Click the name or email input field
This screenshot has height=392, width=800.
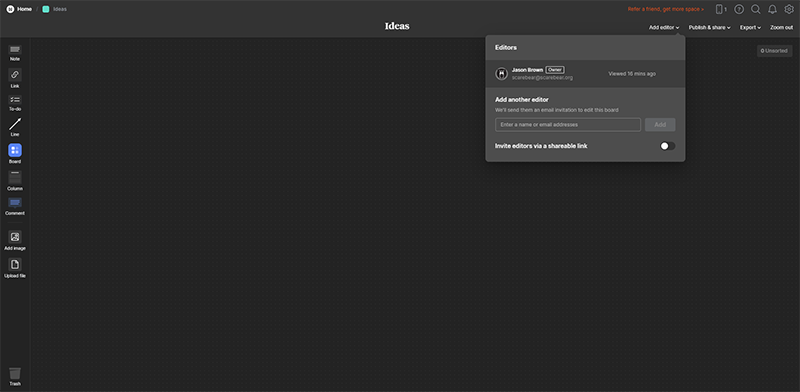point(568,125)
